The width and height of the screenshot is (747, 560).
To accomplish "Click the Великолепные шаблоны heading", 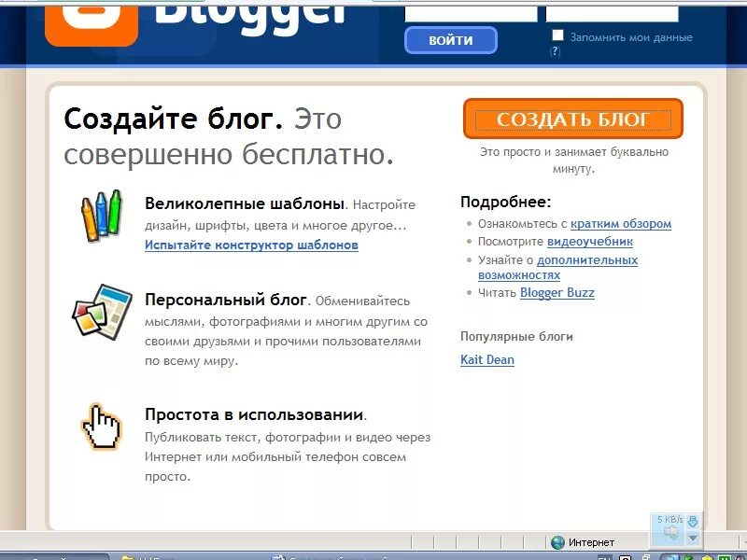I will coord(245,203).
